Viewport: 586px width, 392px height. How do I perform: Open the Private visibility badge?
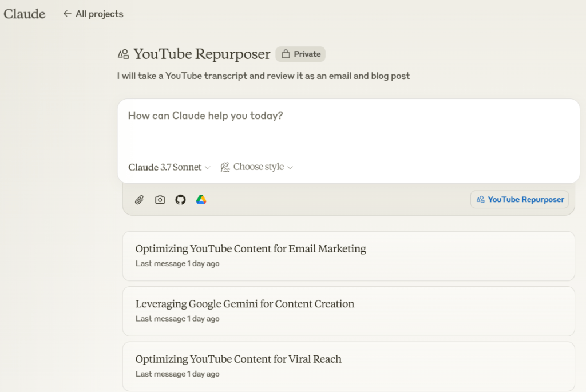pyautogui.click(x=300, y=54)
